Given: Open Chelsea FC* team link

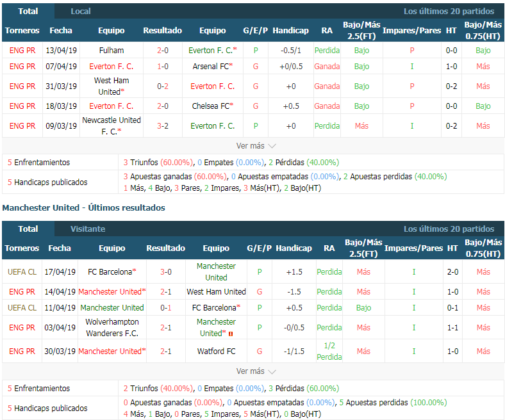Looking at the screenshot, I should click(x=213, y=106).
